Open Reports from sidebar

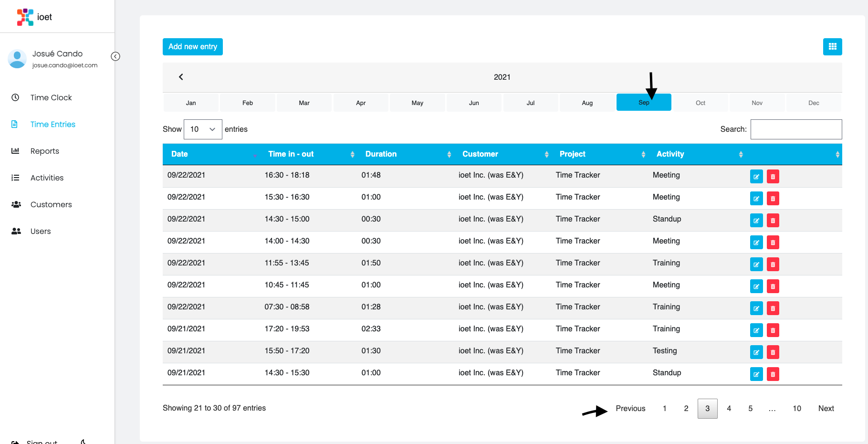point(45,151)
